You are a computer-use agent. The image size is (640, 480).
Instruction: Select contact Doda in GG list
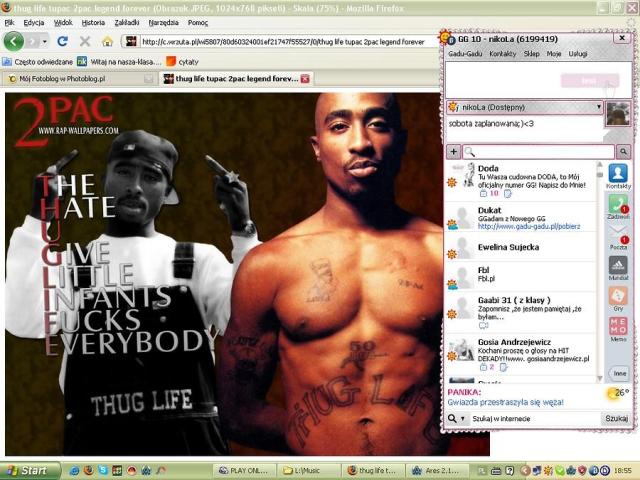point(520,180)
